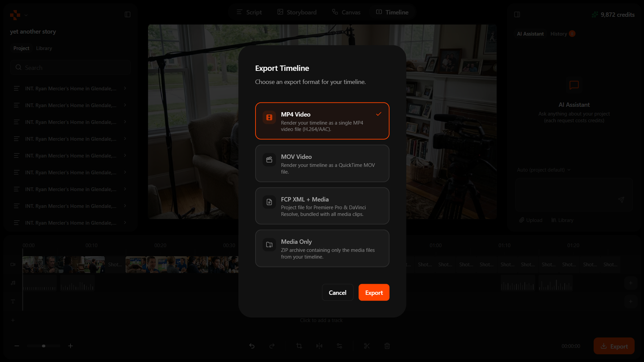The width and height of the screenshot is (644, 362).
Task: Click the video track camera icon
Action: (x=13, y=265)
